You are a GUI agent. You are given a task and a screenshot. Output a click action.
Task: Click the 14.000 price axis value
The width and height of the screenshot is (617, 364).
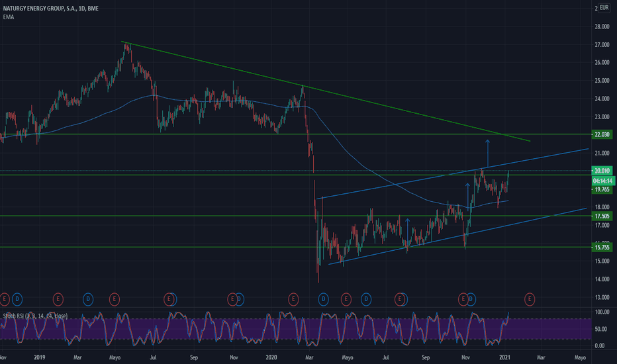pos(602,279)
